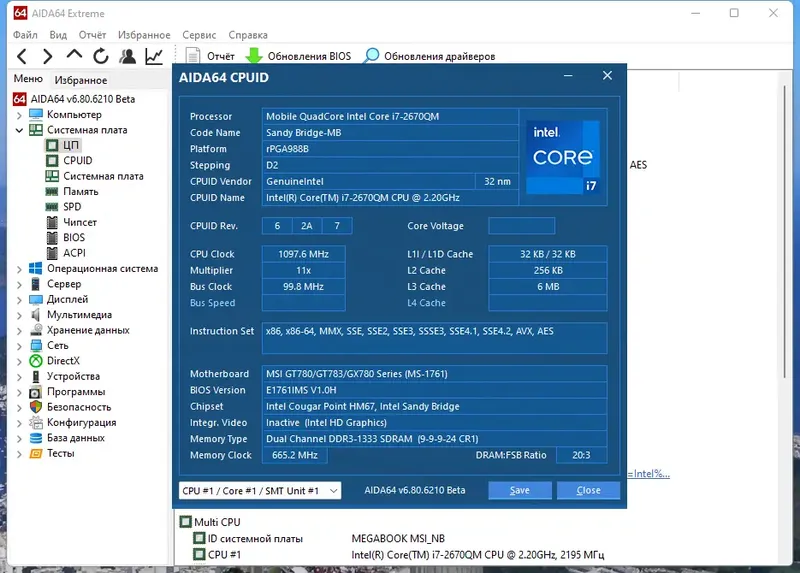Go up one level with Up arrow
This screenshot has height=573, width=800.
pyautogui.click(x=74, y=55)
